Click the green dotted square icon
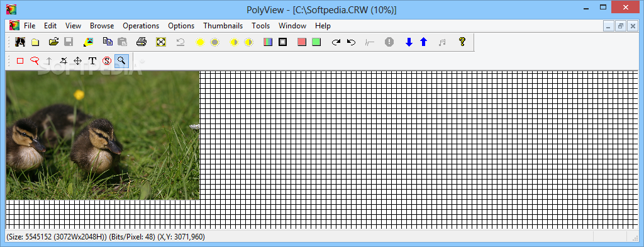This screenshot has width=644, height=247. click(316, 42)
